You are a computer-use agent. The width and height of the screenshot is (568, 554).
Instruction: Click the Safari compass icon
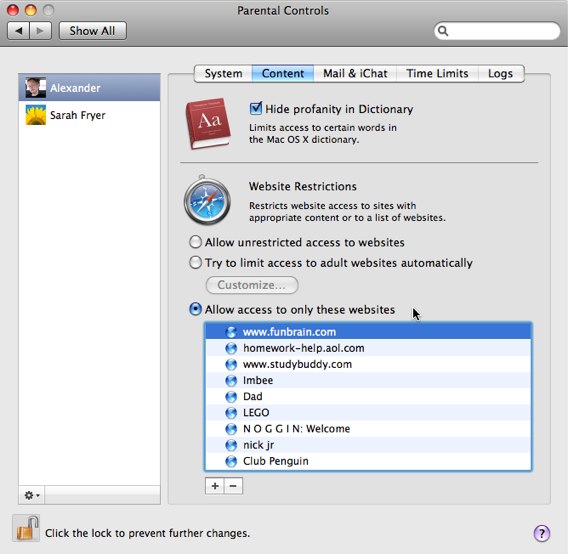coord(207,200)
